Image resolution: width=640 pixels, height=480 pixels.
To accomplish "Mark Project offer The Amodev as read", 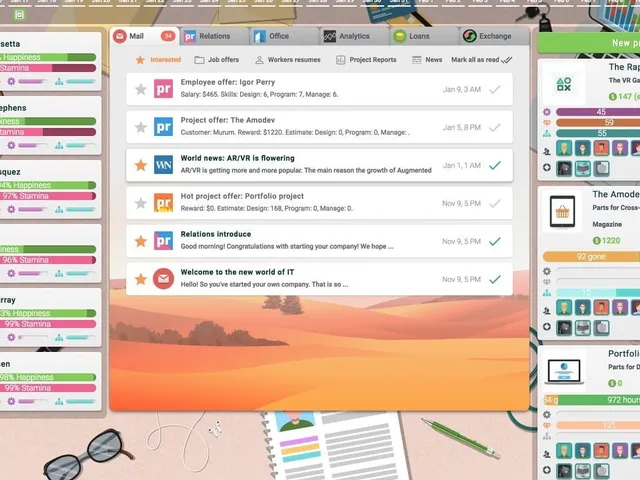I will click(495, 127).
